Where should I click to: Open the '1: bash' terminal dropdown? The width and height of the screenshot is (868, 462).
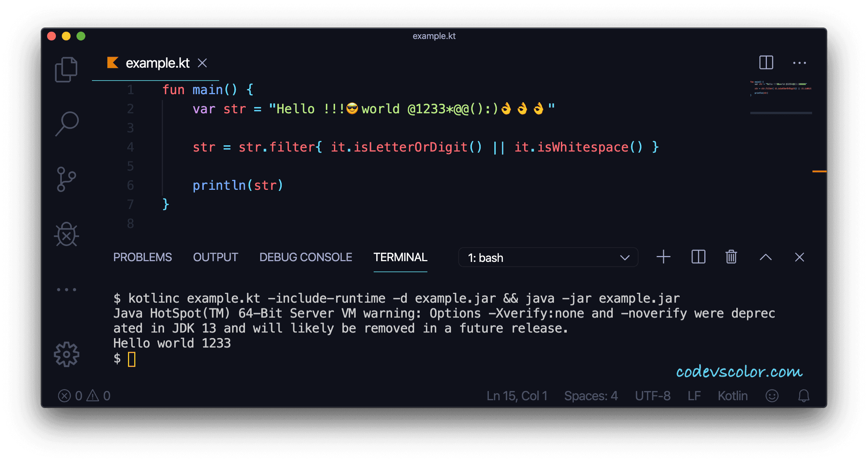click(548, 257)
